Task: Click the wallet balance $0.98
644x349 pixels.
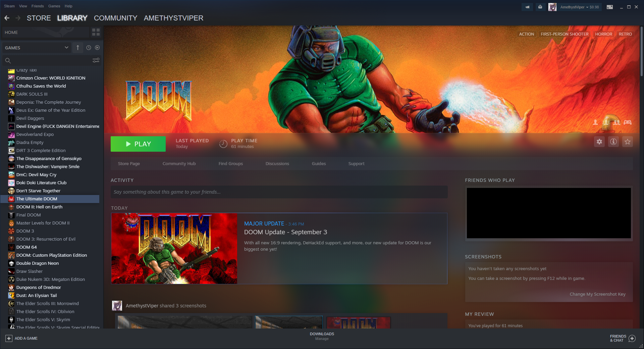Action: (594, 7)
